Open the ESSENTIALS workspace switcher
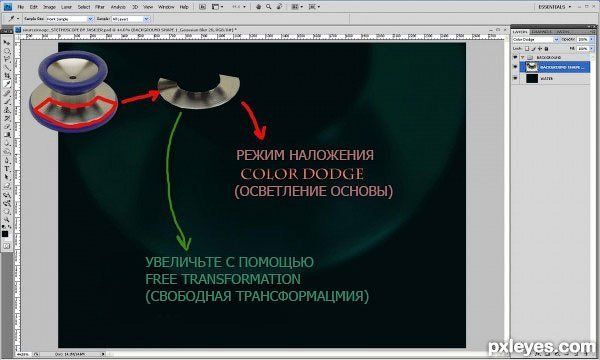600x360 pixels. point(554,7)
